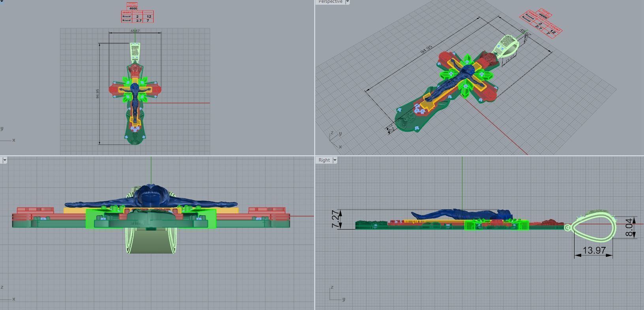Click the 4600 value in top-left viewport table

click(x=133, y=8)
